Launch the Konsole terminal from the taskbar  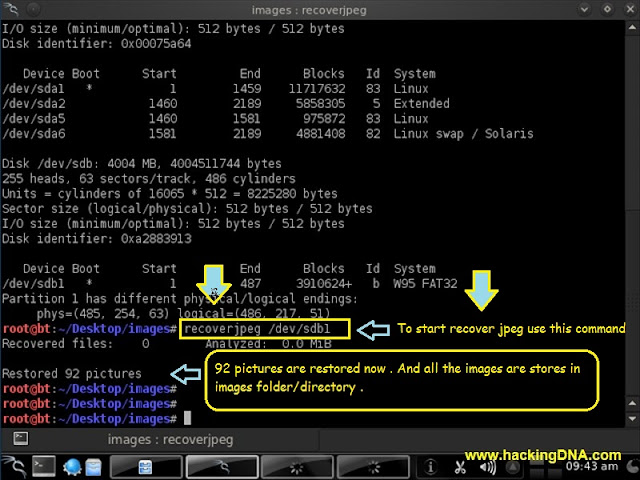(x=44, y=467)
